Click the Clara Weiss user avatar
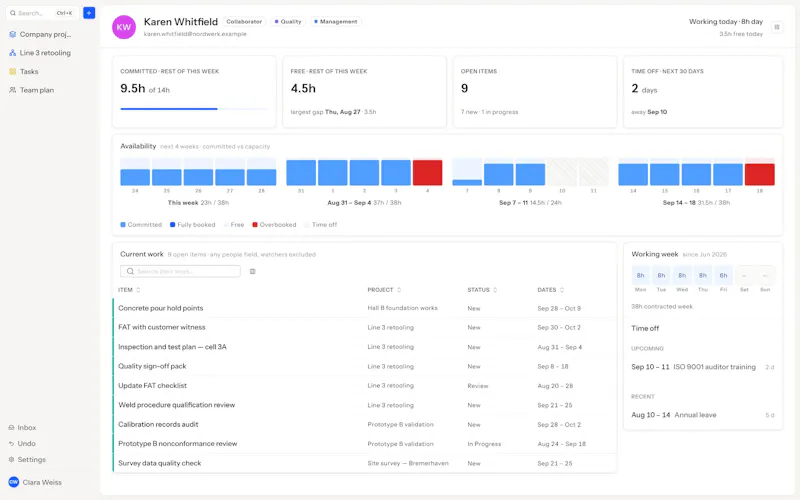Viewport: 800px width, 500px height. (14, 482)
